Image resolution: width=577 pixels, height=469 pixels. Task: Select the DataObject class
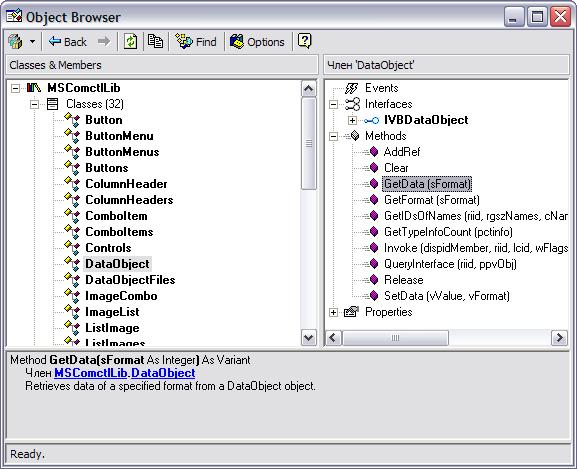117,264
